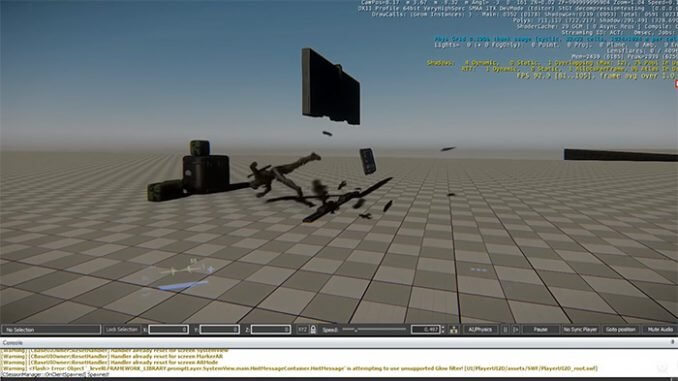Click the speed value stepper arrows

pyautogui.click(x=443, y=330)
